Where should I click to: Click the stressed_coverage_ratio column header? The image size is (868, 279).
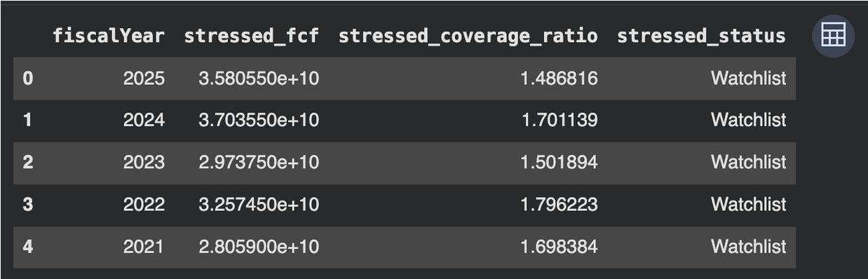[468, 36]
